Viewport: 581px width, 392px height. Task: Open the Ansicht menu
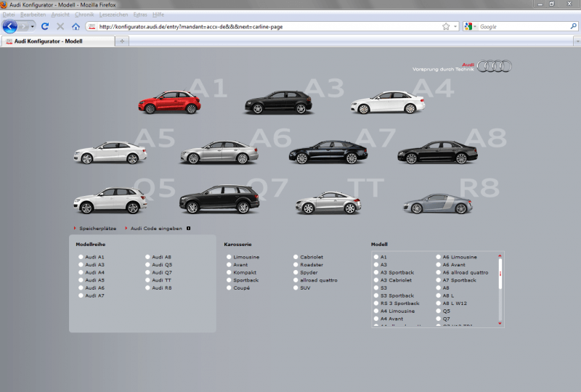60,15
